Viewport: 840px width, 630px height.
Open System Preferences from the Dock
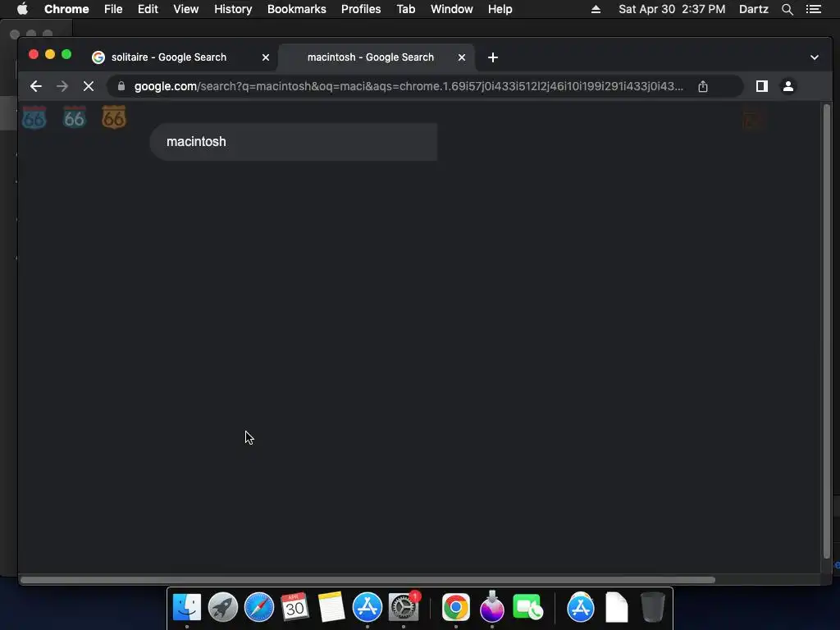tap(404, 607)
